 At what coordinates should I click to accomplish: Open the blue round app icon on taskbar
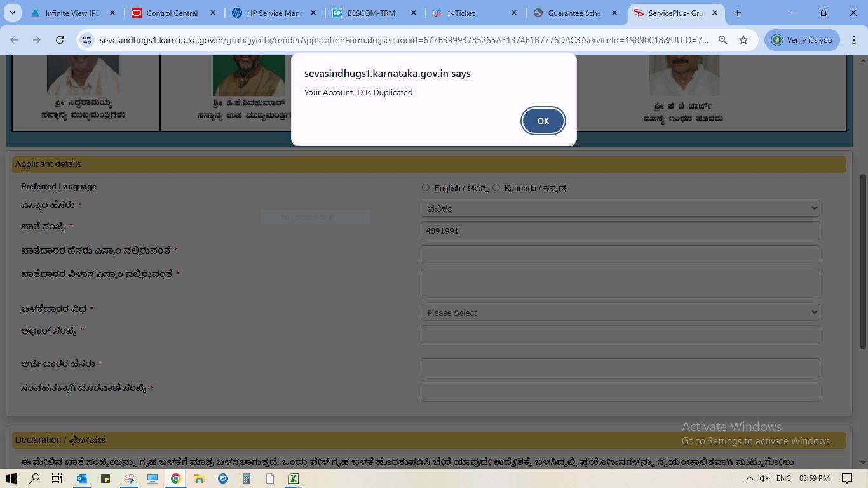(x=223, y=478)
